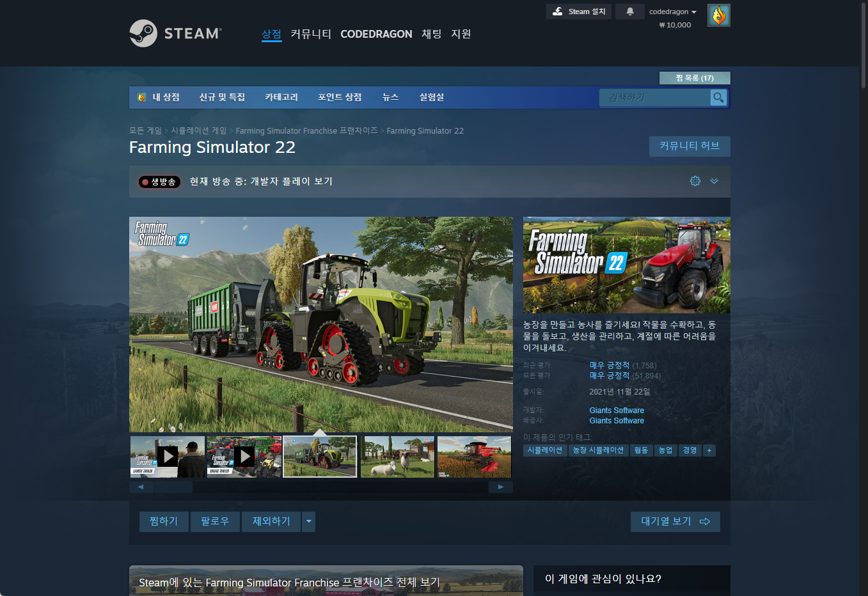
Task: Open the 채팅 menu
Action: [x=432, y=34]
